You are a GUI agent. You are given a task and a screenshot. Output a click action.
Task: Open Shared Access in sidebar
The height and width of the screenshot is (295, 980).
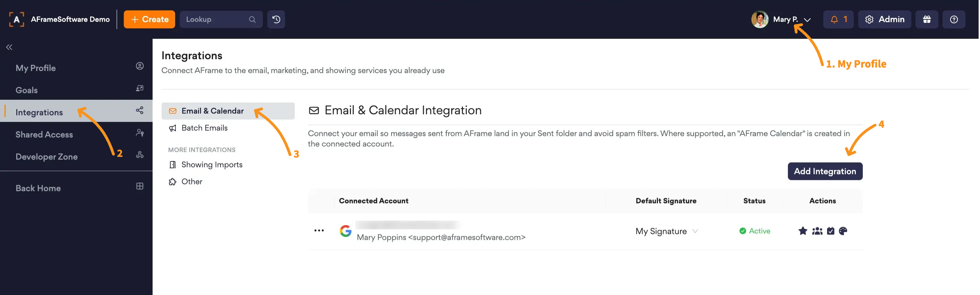(x=76, y=134)
